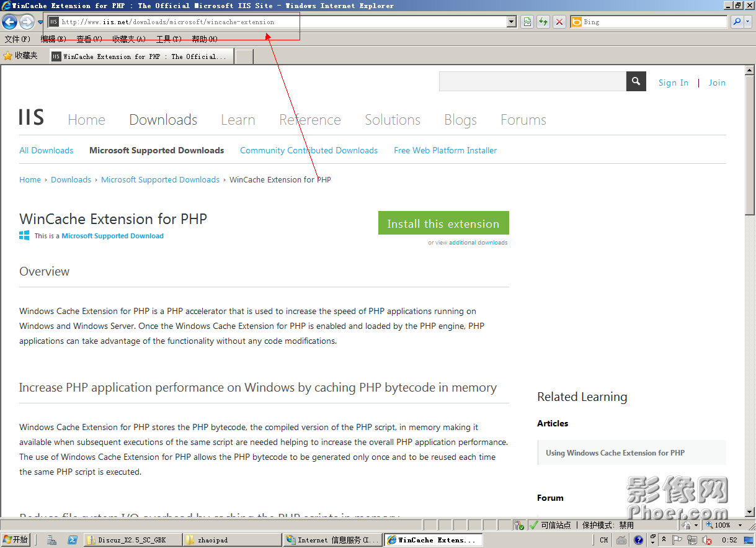The image size is (756, 548).
Task: Click the red Stop loading icon
Action: (x=559, y=22)
